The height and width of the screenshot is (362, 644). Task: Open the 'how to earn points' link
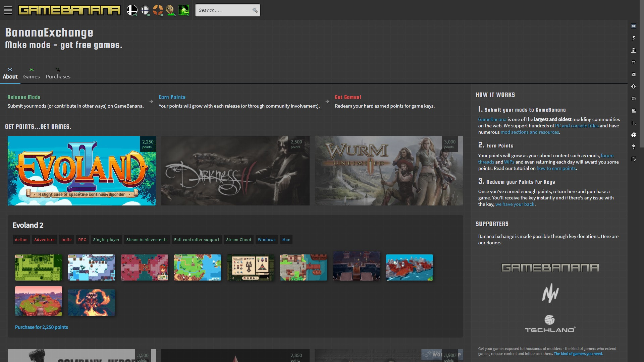(556, 169)
